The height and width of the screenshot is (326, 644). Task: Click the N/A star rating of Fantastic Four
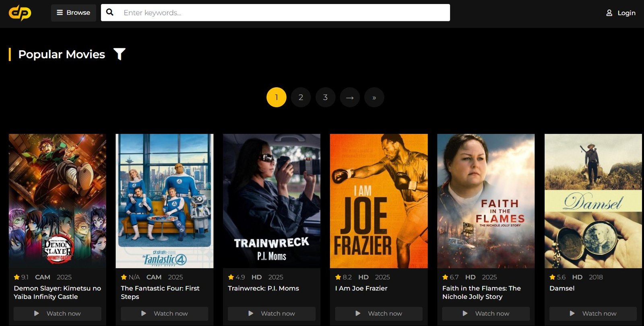(x=130, y=277)
